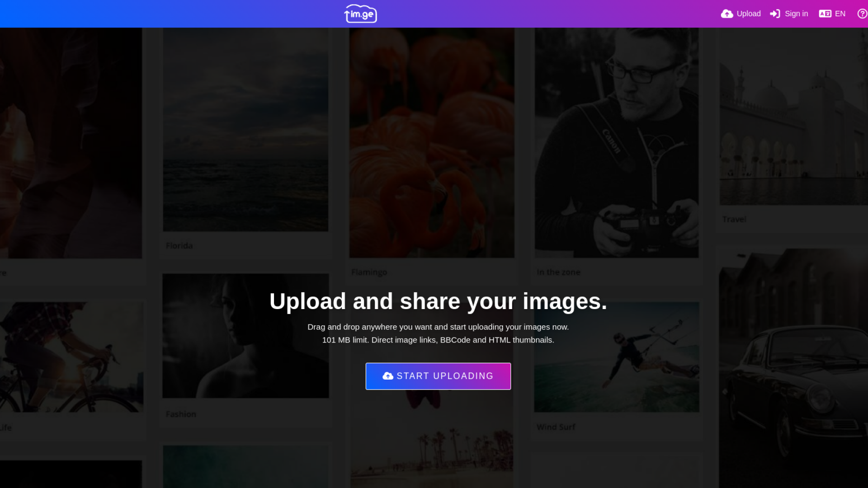
Task: Open the help question mark icon
Action: tap(862, 14)
